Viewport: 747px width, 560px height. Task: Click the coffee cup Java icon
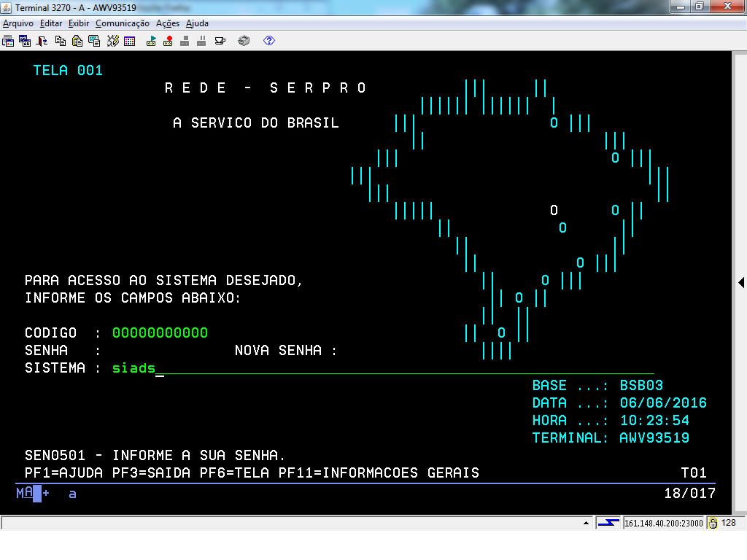pos(220,41)
